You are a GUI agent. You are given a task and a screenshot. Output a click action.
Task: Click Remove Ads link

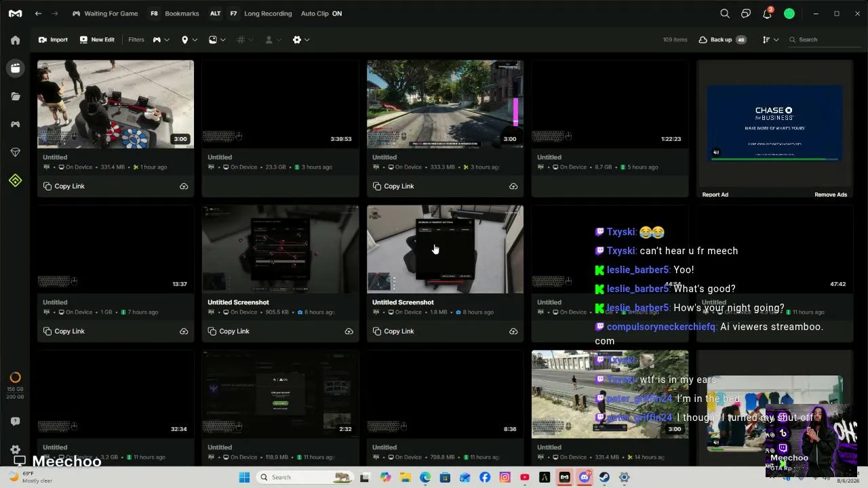(831, 195)
